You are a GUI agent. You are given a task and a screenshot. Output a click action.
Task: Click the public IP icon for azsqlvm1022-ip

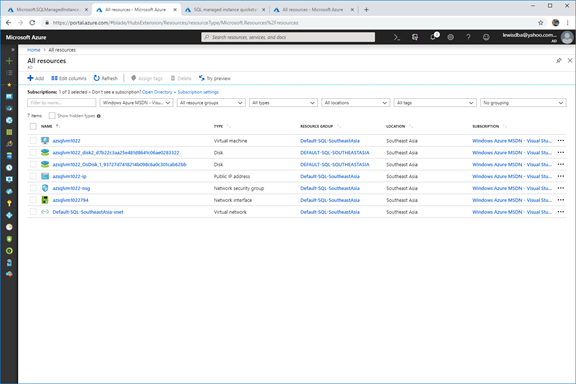tap(45, 176)
